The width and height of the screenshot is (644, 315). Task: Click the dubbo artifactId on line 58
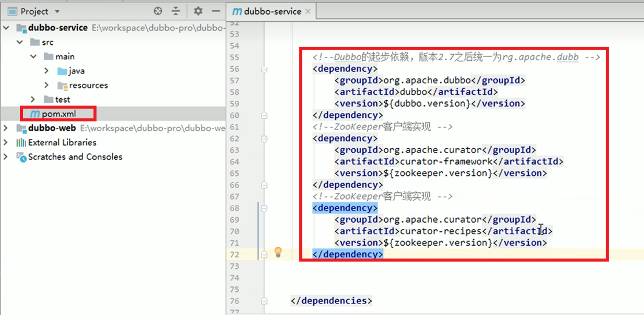click(x=413, y=92)
